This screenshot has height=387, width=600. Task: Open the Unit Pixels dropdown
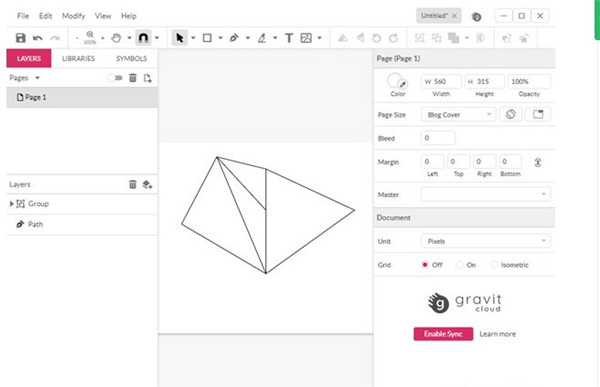(486, 241)
